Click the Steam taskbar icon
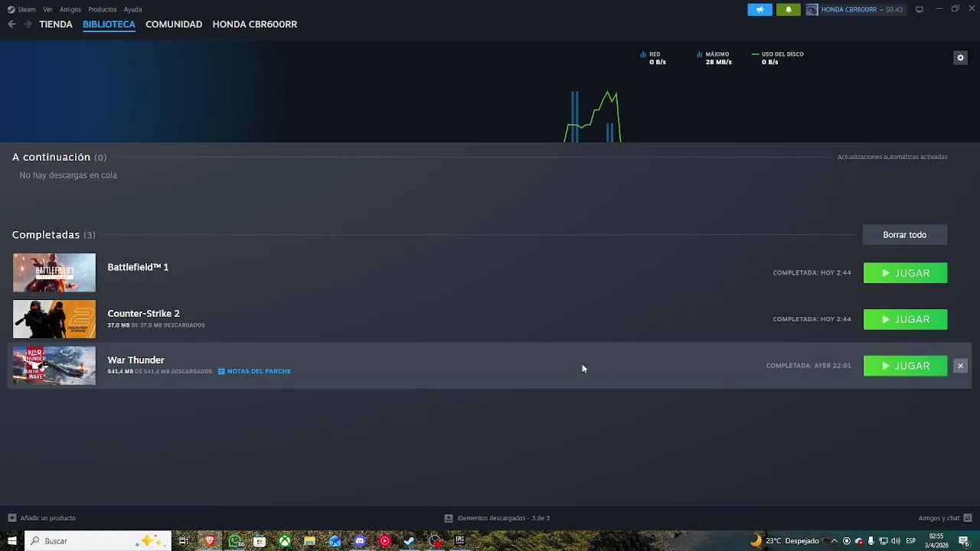Screen dimensions: 980x551 (x=410, y=541)
